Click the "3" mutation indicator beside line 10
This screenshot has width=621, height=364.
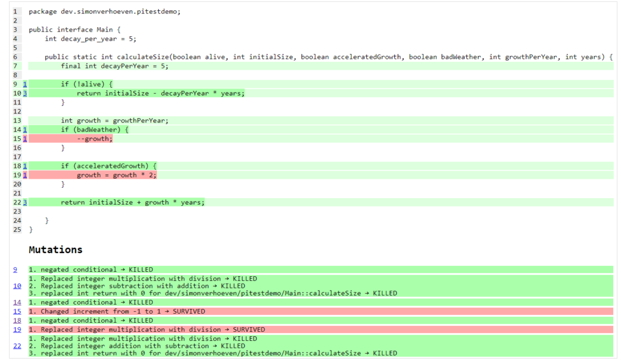pos(24,93)
